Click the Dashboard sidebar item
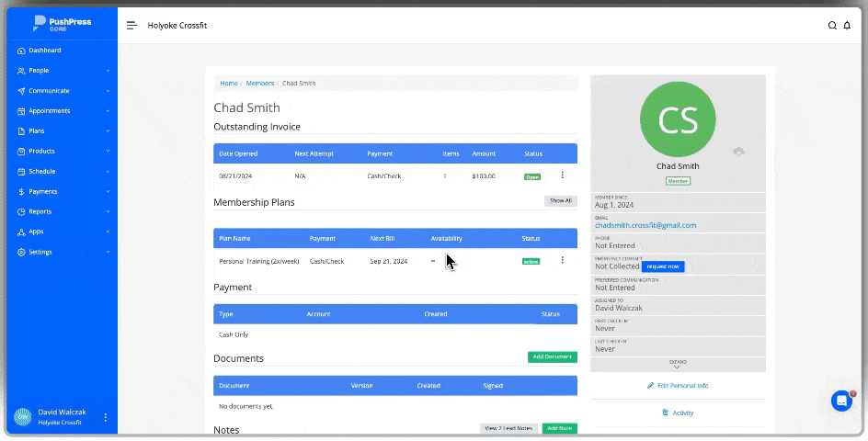The image size is (868, 441). click(x=44, y=51)
